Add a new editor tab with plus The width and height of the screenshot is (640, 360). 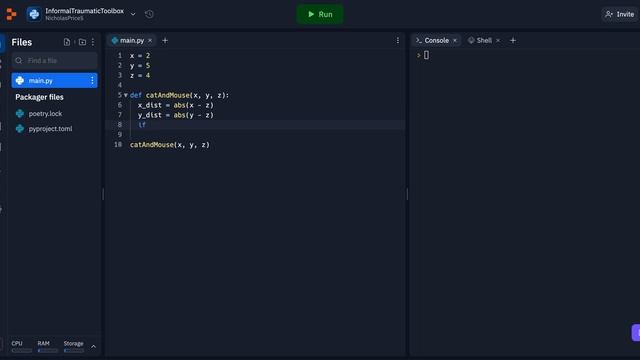pos(165,40)
